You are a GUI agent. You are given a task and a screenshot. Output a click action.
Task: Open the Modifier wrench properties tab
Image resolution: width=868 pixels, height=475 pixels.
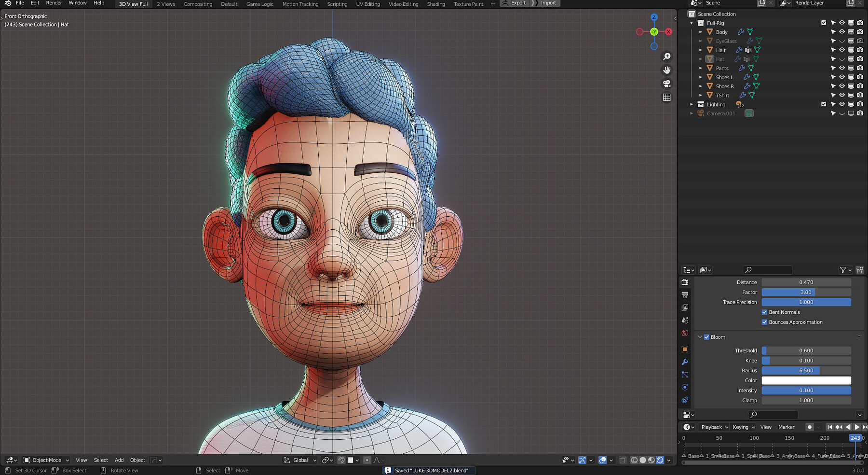coord(685,362)
